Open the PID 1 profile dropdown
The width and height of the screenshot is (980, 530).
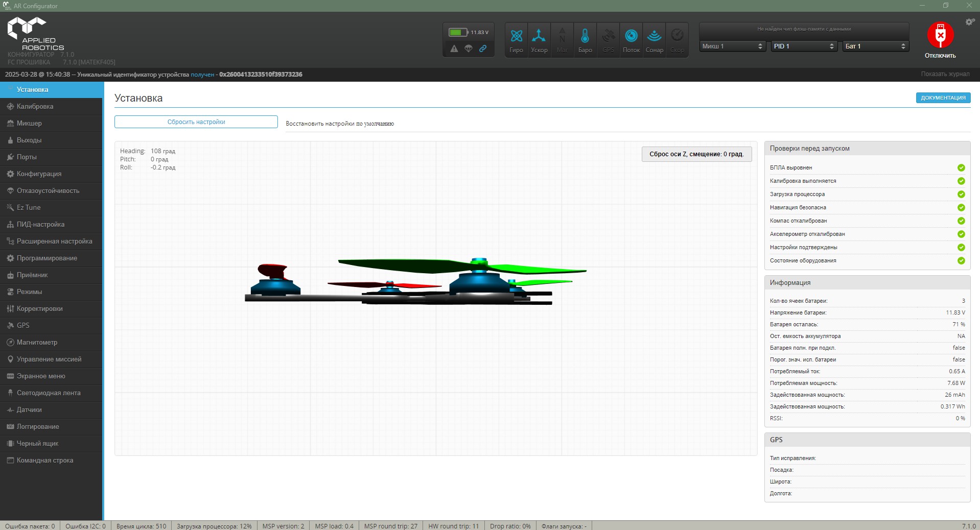804,46
